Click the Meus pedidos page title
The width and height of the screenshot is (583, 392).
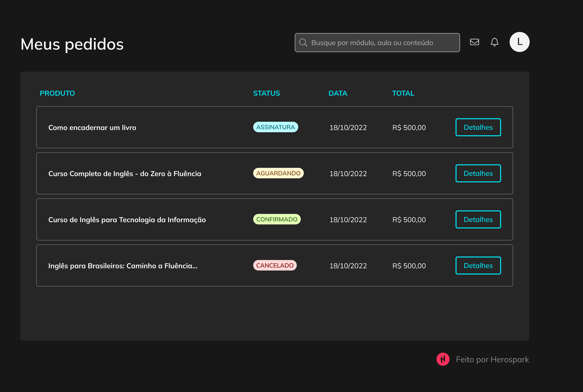click(x=72, y=44)
